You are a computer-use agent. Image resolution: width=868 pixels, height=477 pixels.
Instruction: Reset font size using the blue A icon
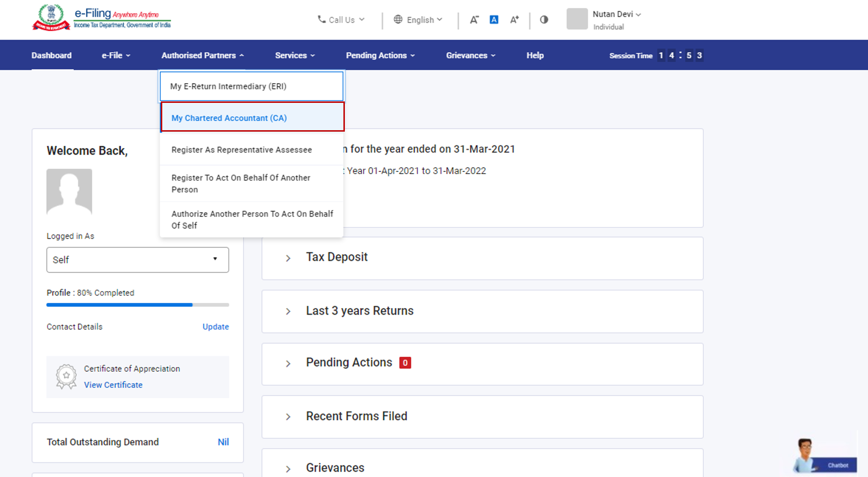coord(493,19)
